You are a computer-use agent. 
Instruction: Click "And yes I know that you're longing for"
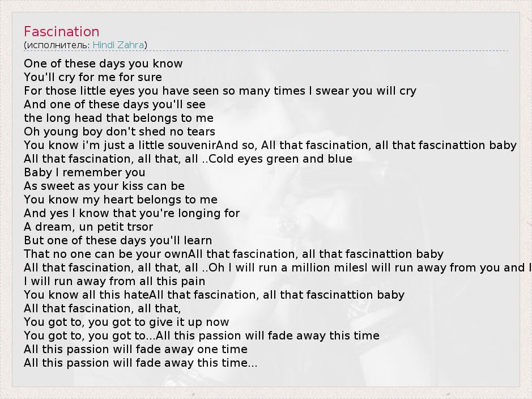[131, 213]
